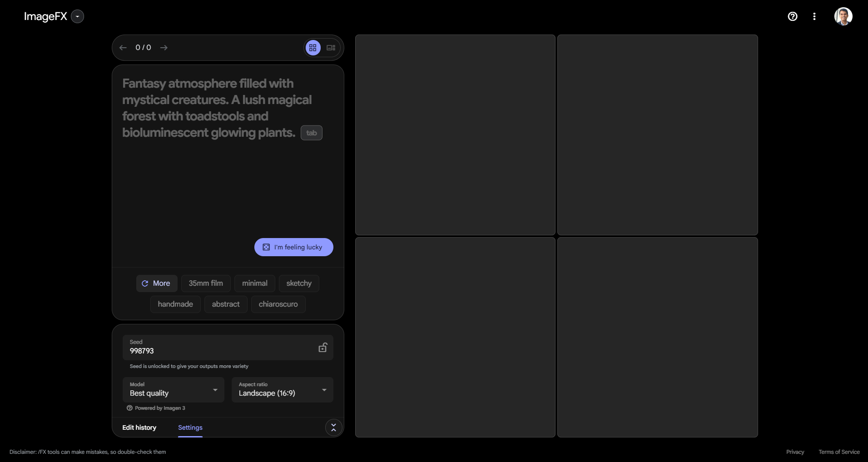The image size is (868, 462).
Task: Click the seed unlocked hint text
Action: pos(189,366)
